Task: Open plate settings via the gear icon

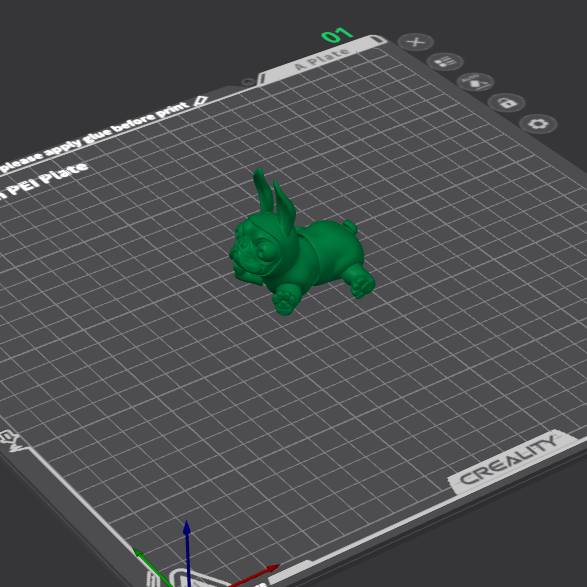Action: click(x=538, y=124)
